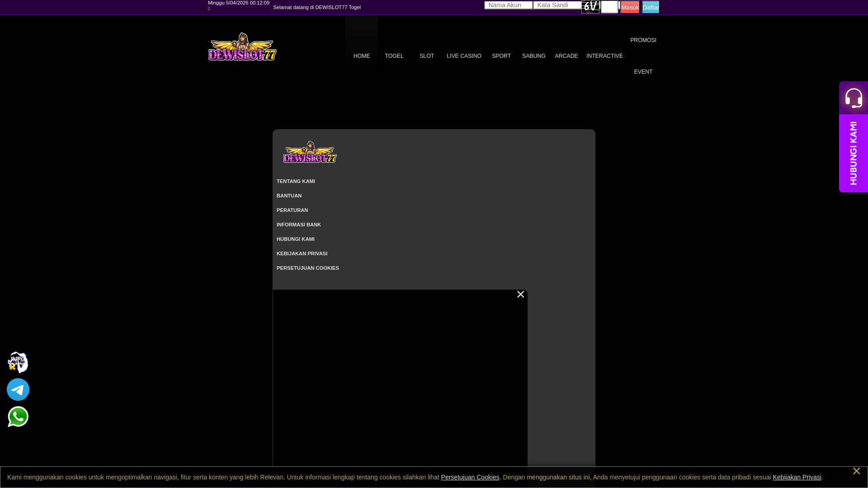Open the ARCADE menu item
The height and width of the screenshot is (488, 868).
click(566, 56)
